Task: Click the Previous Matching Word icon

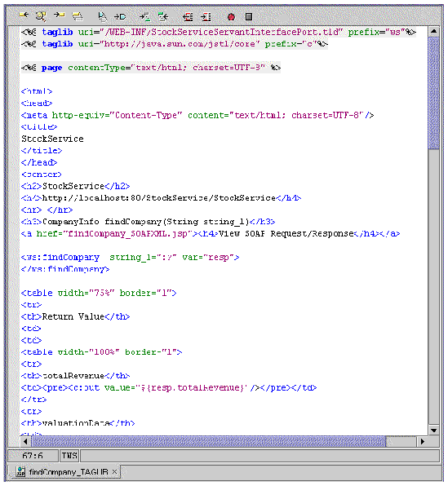Action: (x=144, y=16)
